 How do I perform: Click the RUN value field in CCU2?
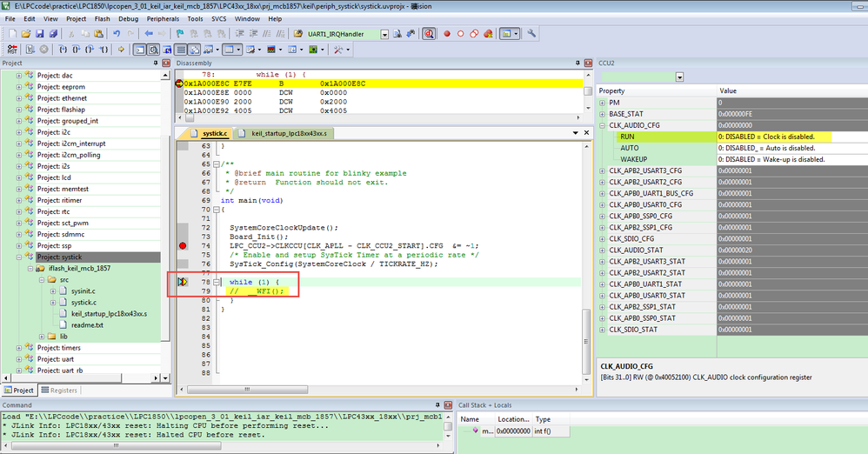792,137
